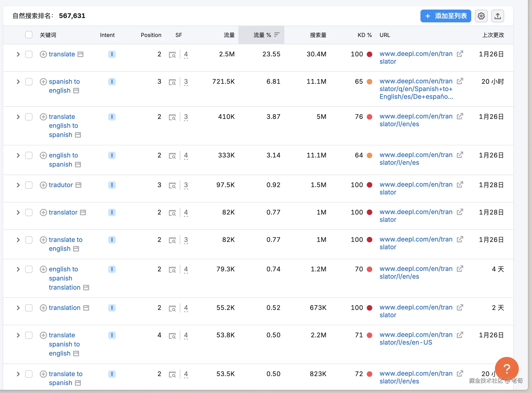Sort table by KD % column header
532x393 pixels.
click(x=364, y=35)
